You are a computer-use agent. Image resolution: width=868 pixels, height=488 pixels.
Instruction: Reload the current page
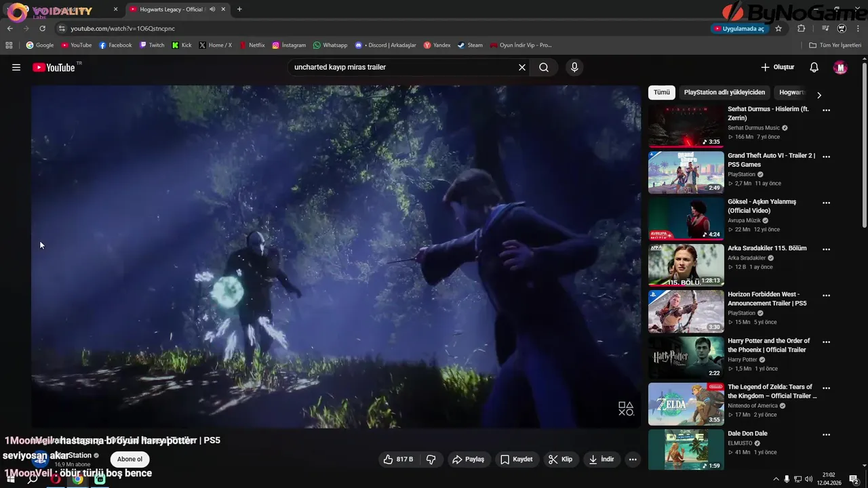click(42, 28)
